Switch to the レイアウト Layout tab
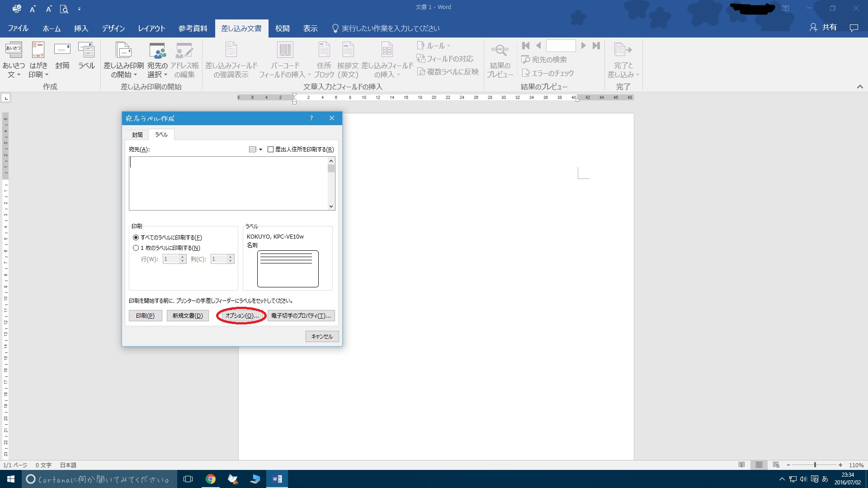This screenshot has height=488, width=868. pos(151,28)
